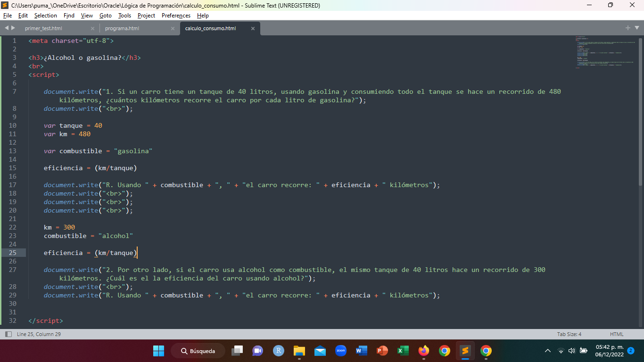Image resolution: width=644 pixels, height=362 pixels.
Task: Open the battery status tray icon
Action: click(x=584, y=351)
